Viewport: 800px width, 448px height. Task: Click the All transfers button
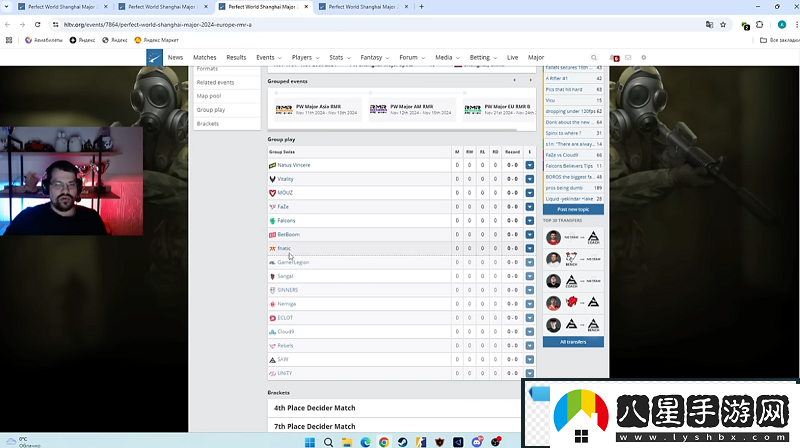[x=573, y=342]
